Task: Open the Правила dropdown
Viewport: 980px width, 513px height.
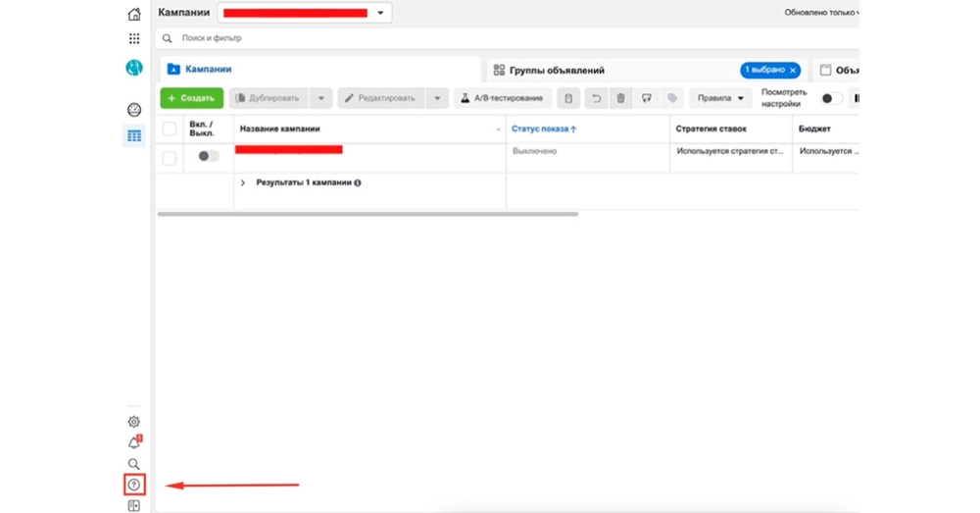Action: (720, 98)
